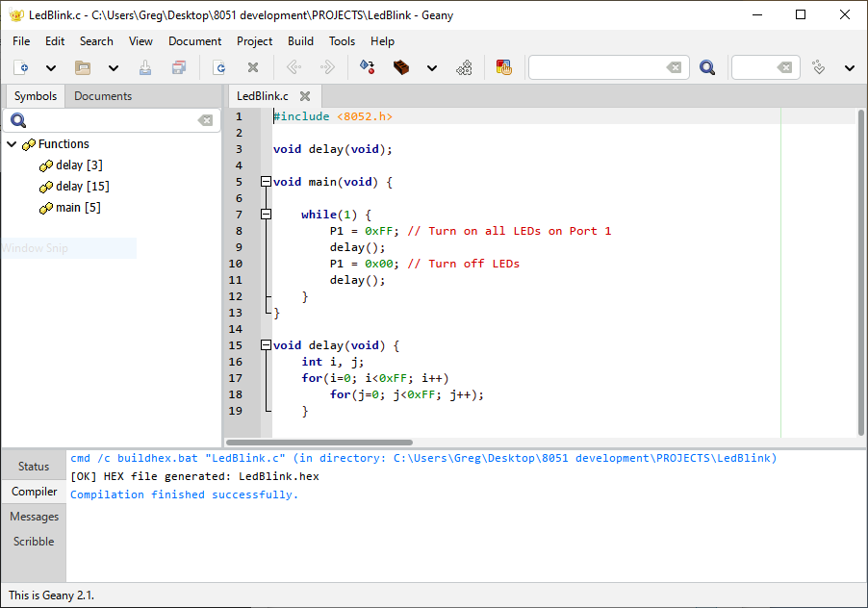Click the vertical editor scrollbar
The image size is (868, 608).
coord(861,272)
